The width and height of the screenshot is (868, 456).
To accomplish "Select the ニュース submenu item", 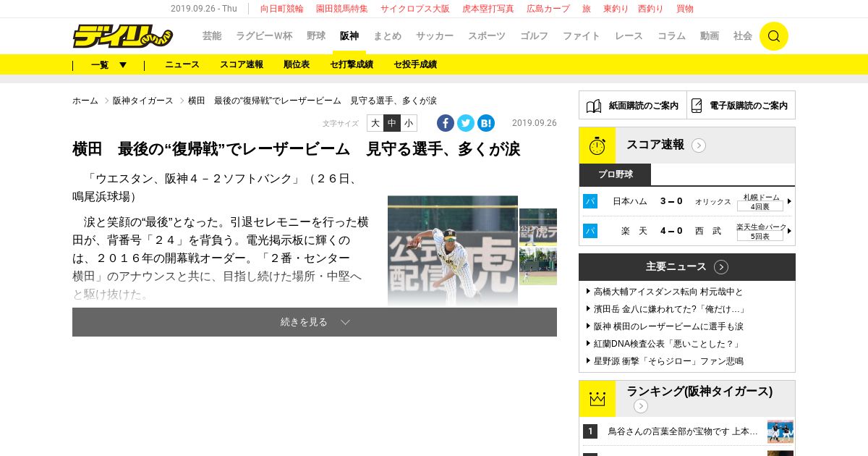I will click(x=182, y=64).
